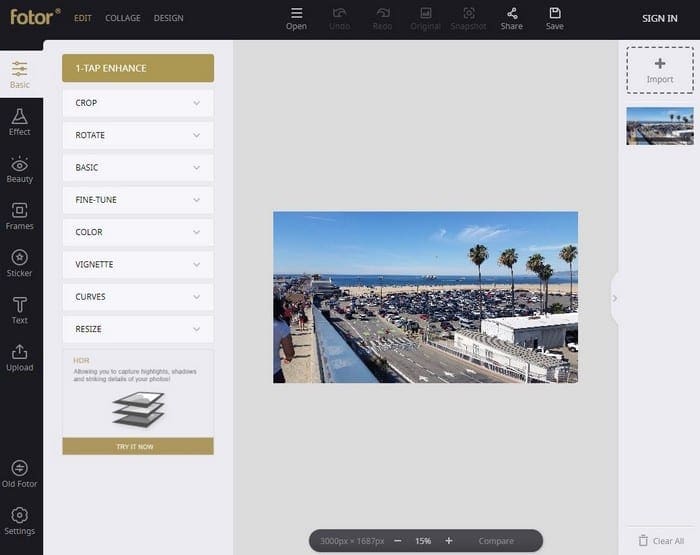
Task: Expand the BASIC section
Action: click(138, 167)
